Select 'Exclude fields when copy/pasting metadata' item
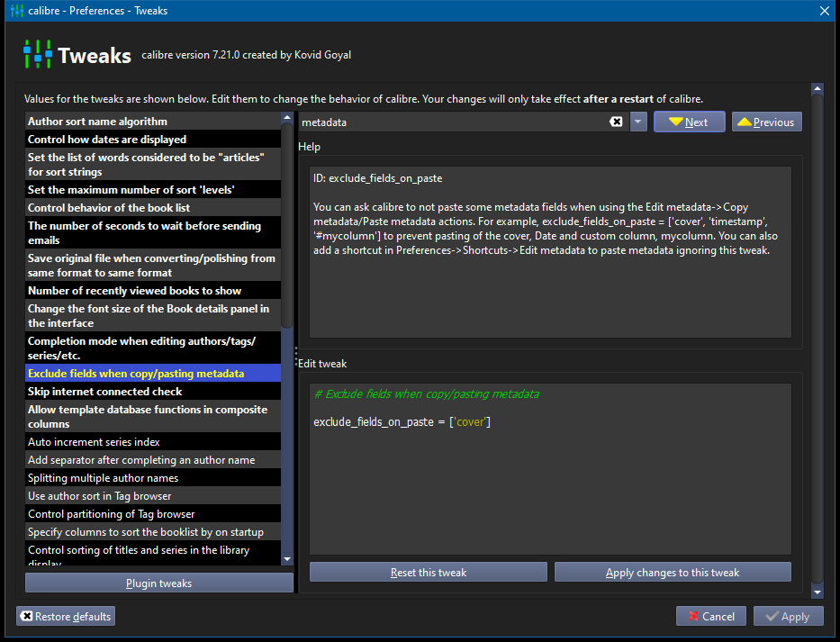 pos(153,374)
